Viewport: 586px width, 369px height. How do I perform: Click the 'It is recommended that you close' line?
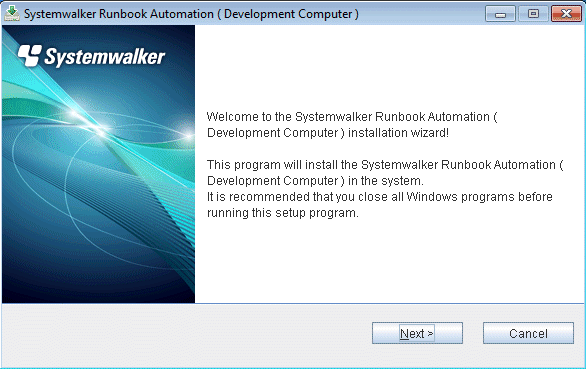pos(380,197)
